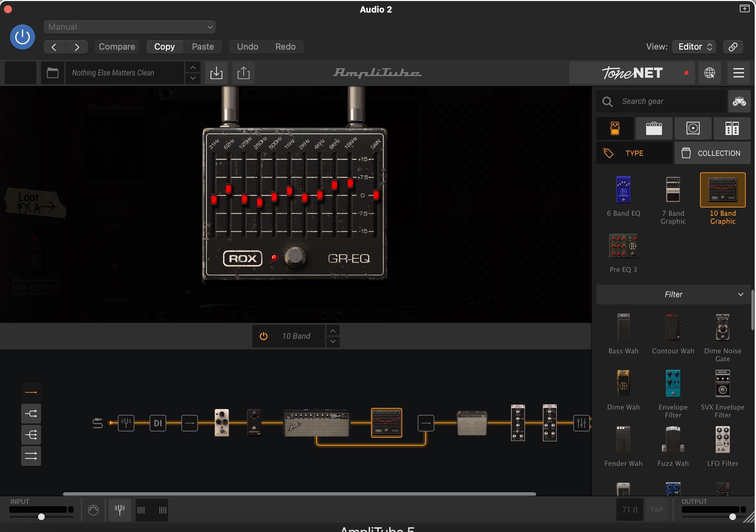Select the Dime Noise Gate pedal

pyautogui.click(x=723, y=337)
